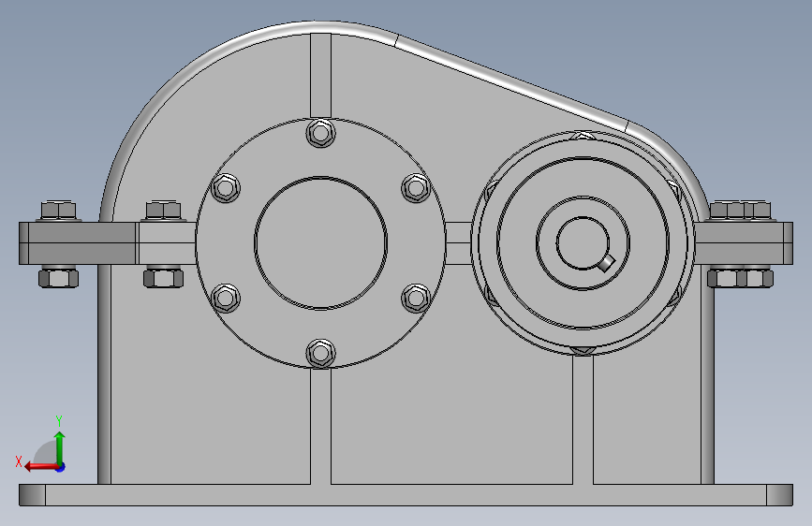Click the blue Z axis dot of the triad

(61, 467)
